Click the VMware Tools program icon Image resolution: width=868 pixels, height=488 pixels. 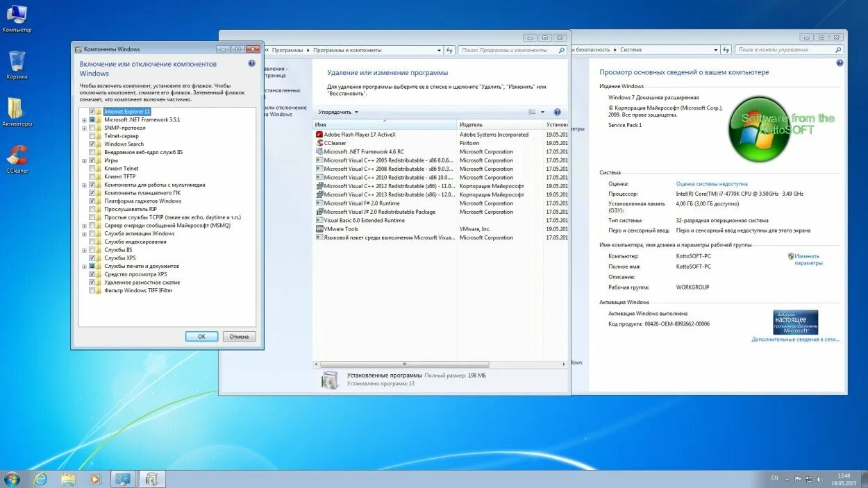click(319, 229)
